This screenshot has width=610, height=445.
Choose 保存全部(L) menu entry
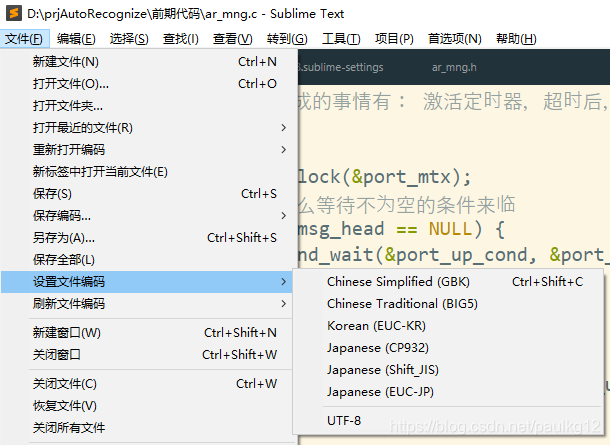tap(147, 259)
